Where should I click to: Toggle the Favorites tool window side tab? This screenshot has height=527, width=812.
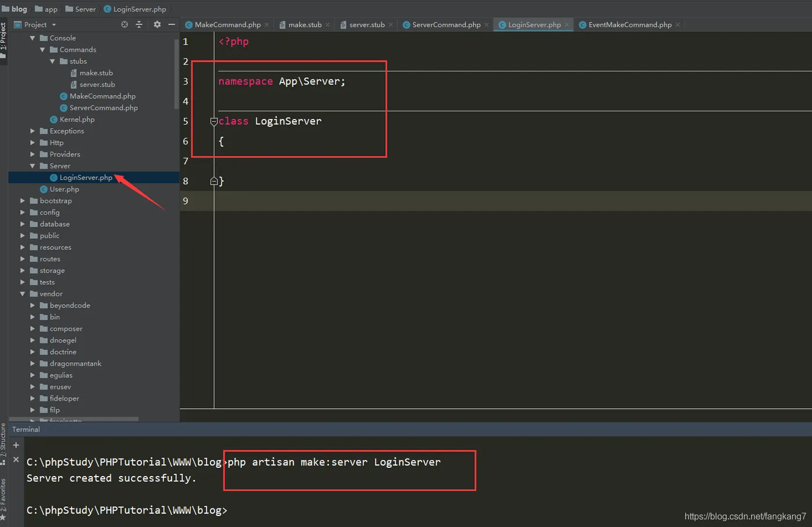pyautogui.click(x=3, y=500)
